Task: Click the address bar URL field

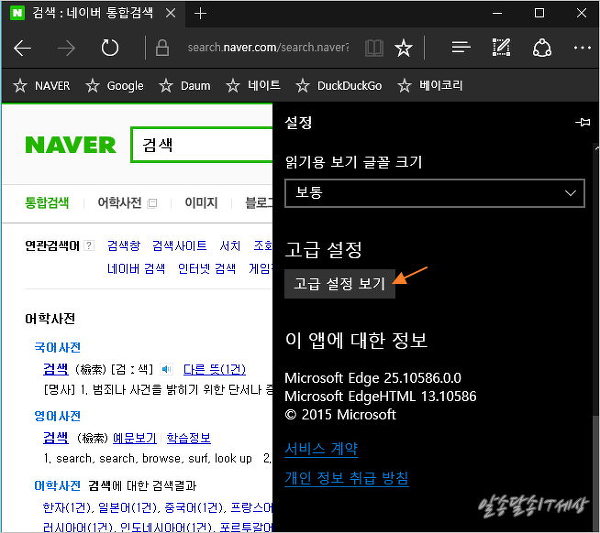Action: (268, 48)
